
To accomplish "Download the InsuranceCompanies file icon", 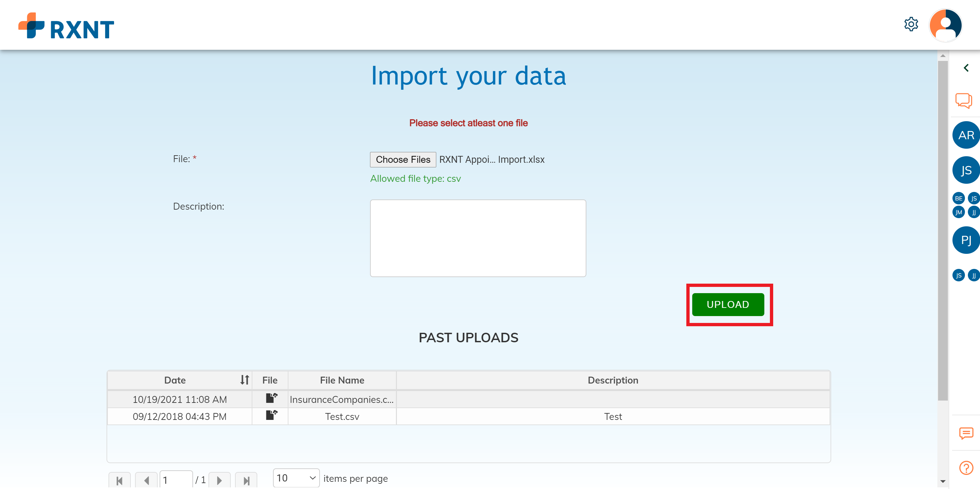I will [271, 398].
